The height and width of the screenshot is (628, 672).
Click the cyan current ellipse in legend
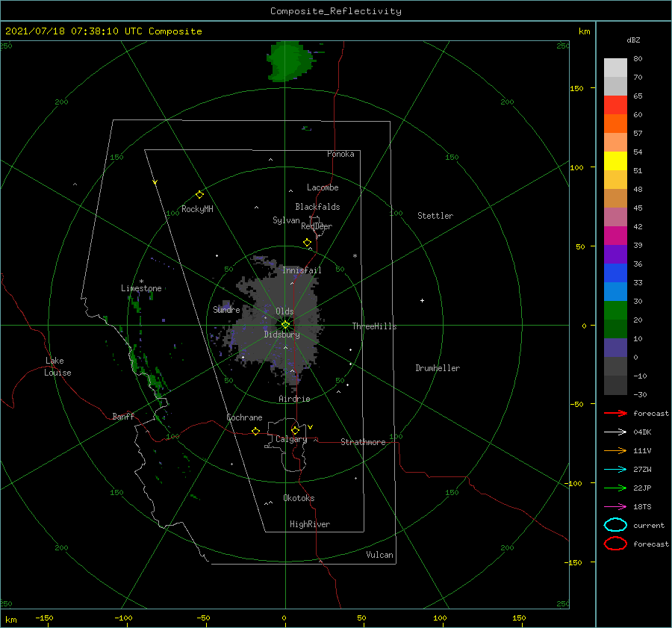point(615,525)
